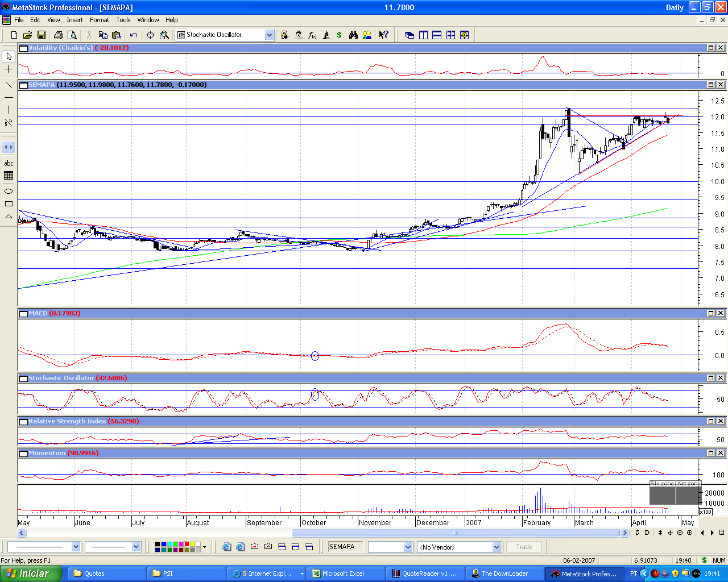
Task: Maximize the MACD pane
Action: point(711,313)
